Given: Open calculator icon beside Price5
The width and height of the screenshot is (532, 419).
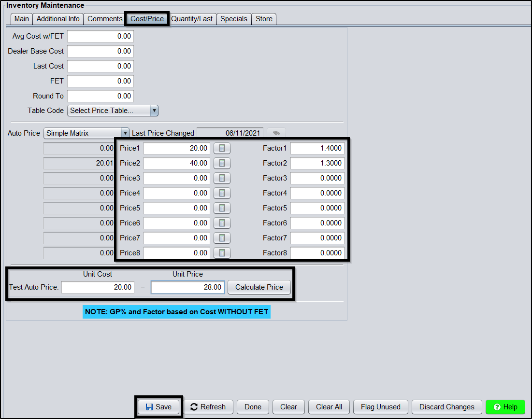Looking at the screenshot, I should 222,208.
